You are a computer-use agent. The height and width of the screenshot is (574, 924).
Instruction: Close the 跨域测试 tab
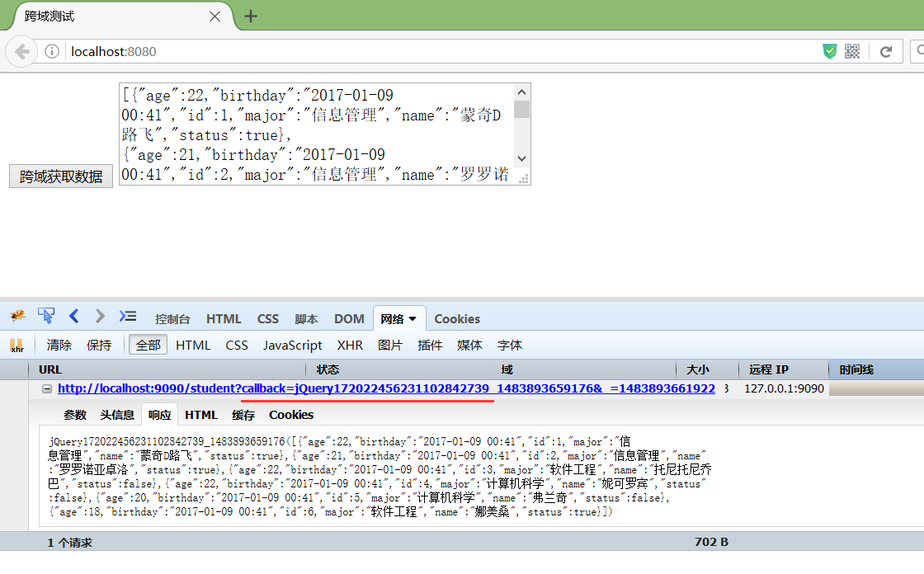click(215, 16)
